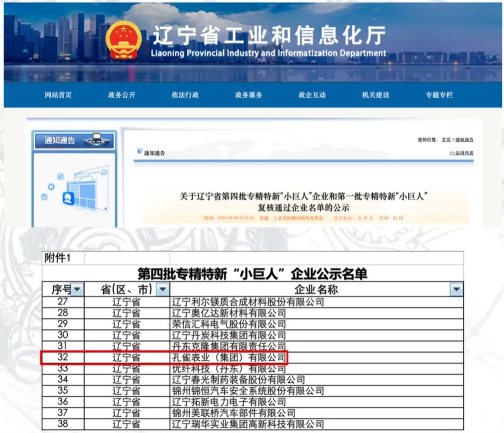Open the 政务公开 navigation item
The image size is (504, 433).
[122, 95]
